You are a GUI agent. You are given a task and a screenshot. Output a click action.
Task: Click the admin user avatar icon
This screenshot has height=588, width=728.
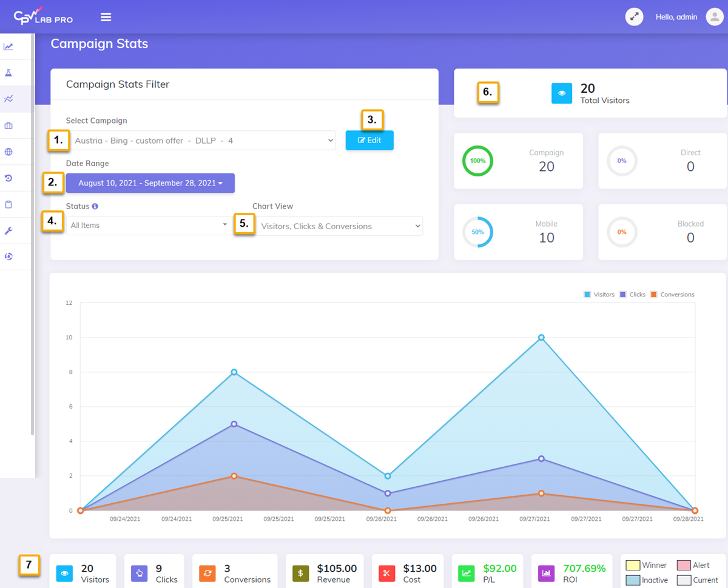pos(714,17)
